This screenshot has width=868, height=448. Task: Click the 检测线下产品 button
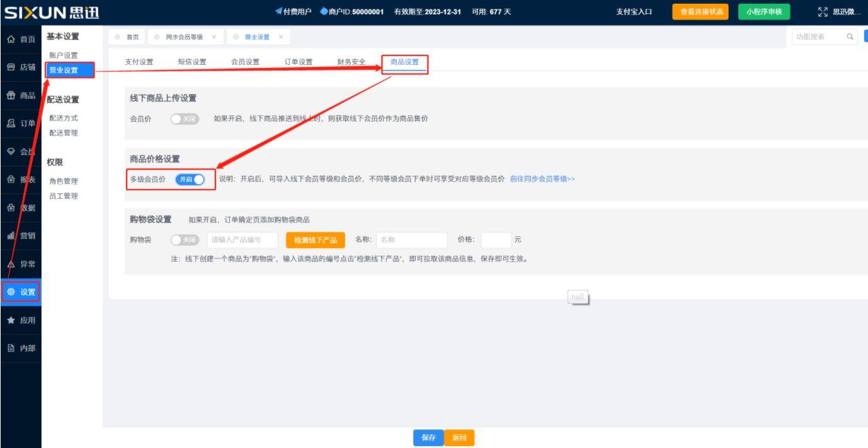tap(316, 240)
